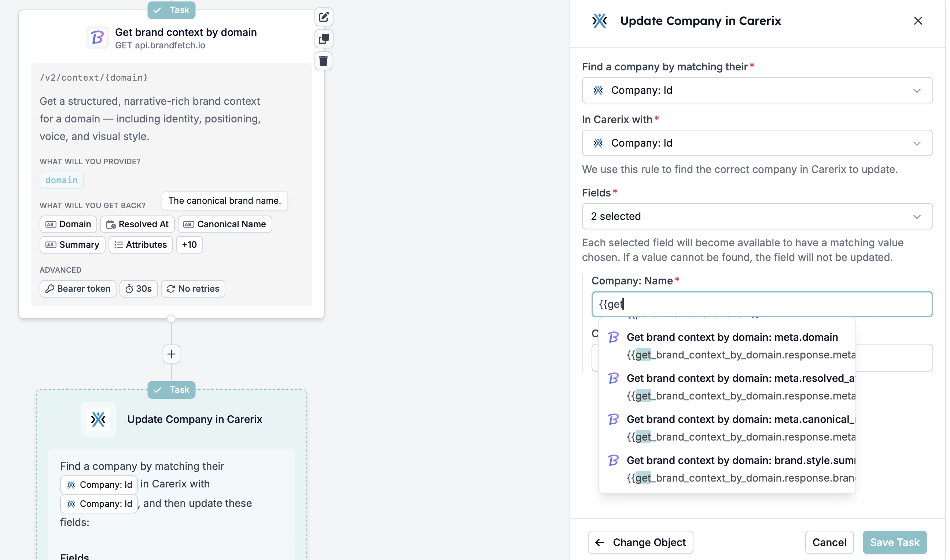Click the domain input chip
Viewport: 950px width, 560px height.
pyautogui.click(x=62, y=180)
